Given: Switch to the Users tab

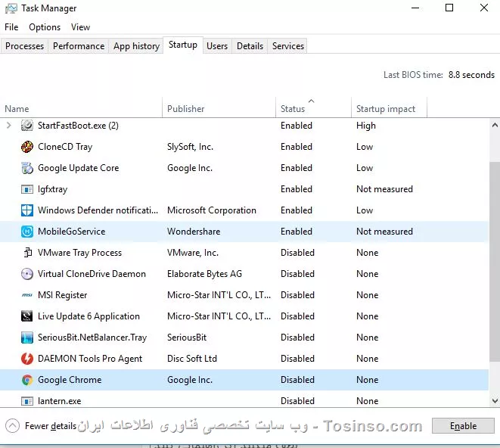Looking at the screenshot, I should click(217, 46).
